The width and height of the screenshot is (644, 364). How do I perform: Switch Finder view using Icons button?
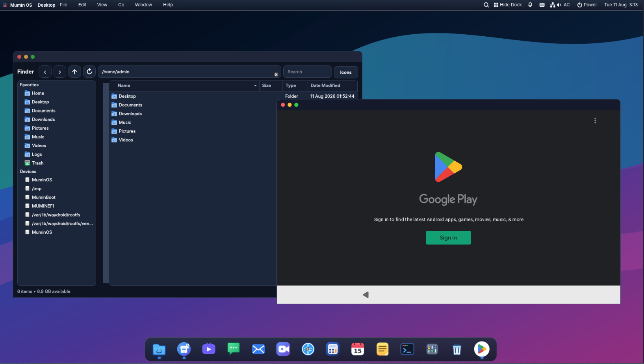click(346, 72)
